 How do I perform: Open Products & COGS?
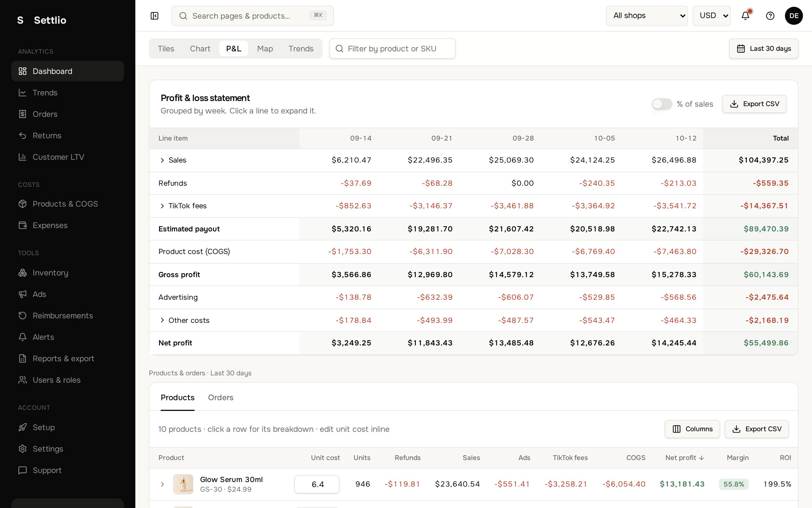click(67, 204)
